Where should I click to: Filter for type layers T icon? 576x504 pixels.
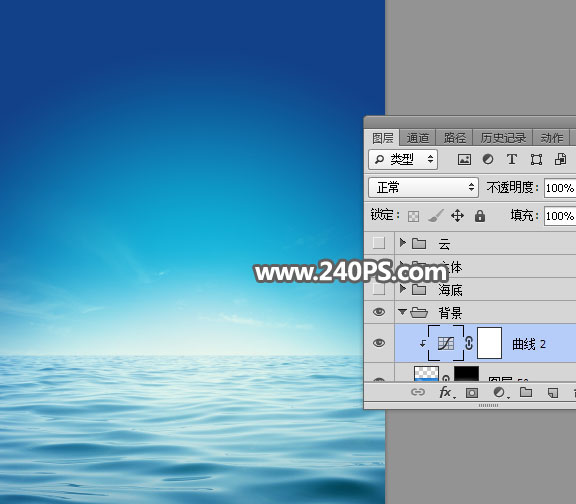[x=512, y=159]
